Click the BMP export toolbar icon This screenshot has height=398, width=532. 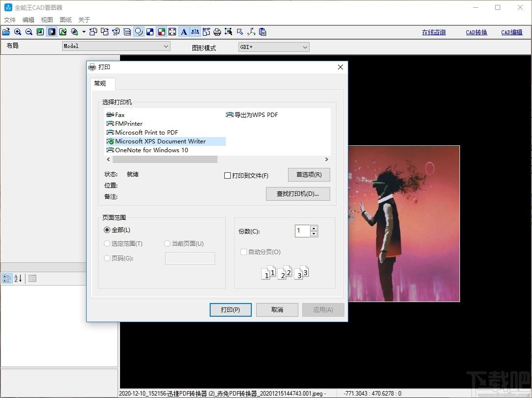(x=206, y=32)
